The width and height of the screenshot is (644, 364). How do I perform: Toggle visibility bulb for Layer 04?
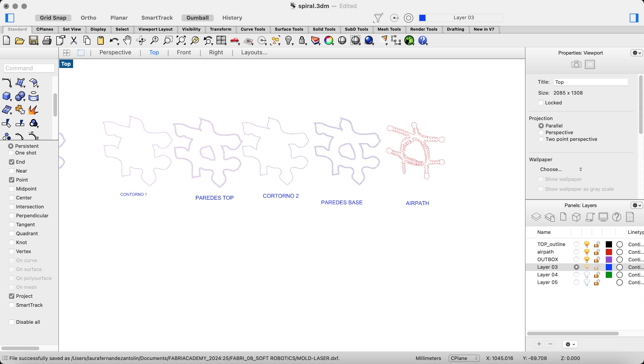tap(587, 275)
